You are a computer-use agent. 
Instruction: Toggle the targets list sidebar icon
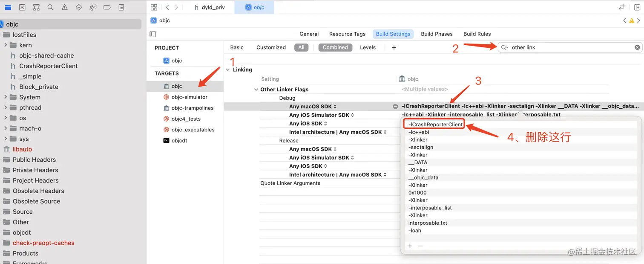pyautogui.click(x=153, y=34)
